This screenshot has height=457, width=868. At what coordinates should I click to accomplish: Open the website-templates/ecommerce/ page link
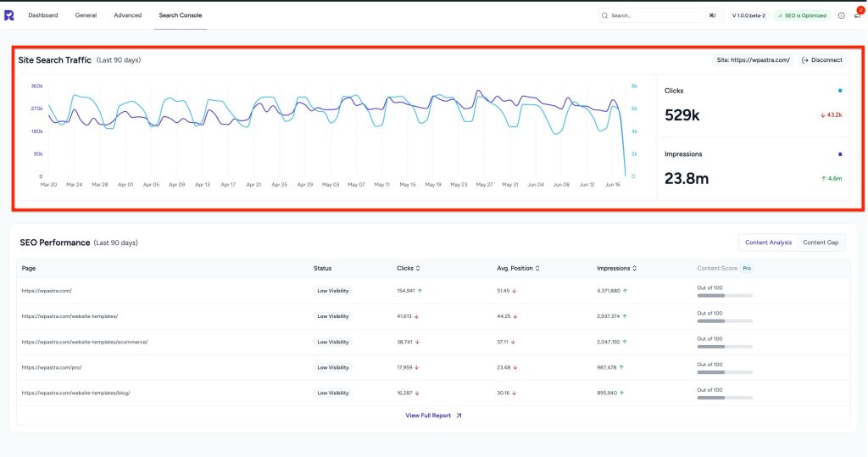(x=85, y=342)
